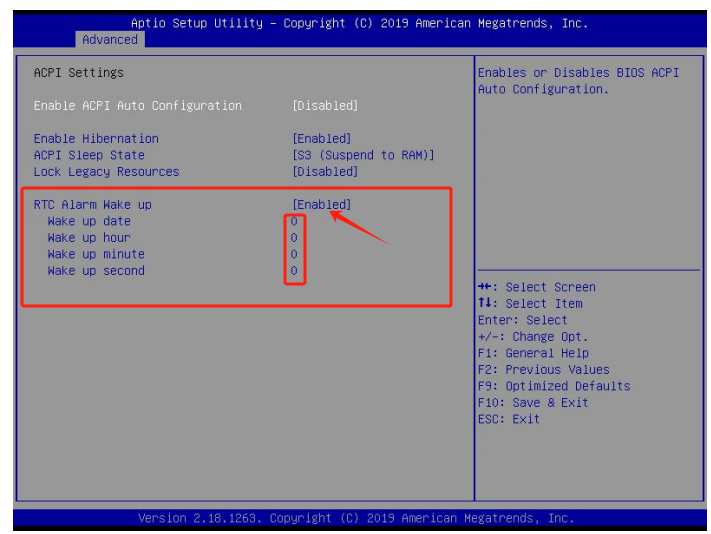Click the Enable Hibernation label
The image size is (711, 534).
click(96, 139)
